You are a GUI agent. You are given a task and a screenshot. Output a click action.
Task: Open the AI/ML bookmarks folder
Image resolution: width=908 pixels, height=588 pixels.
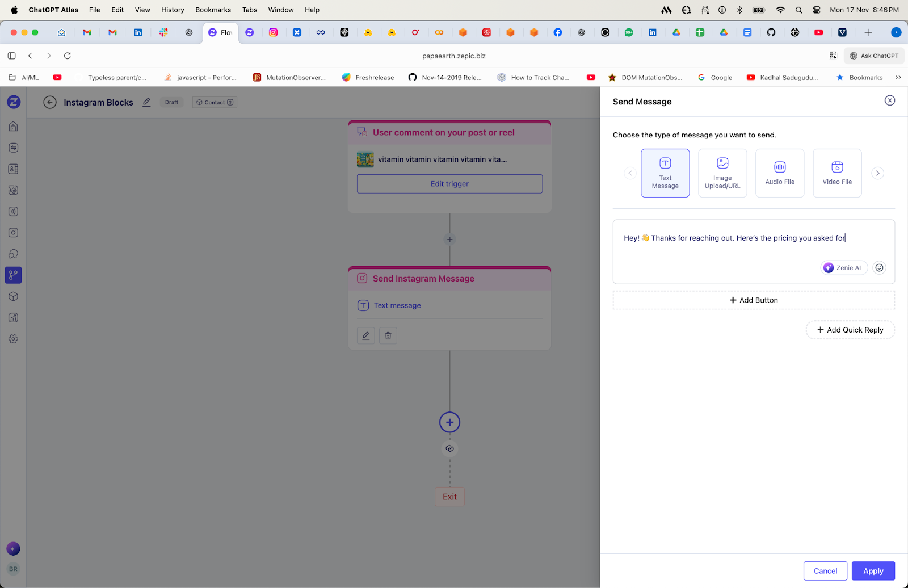tap(24, 78)
